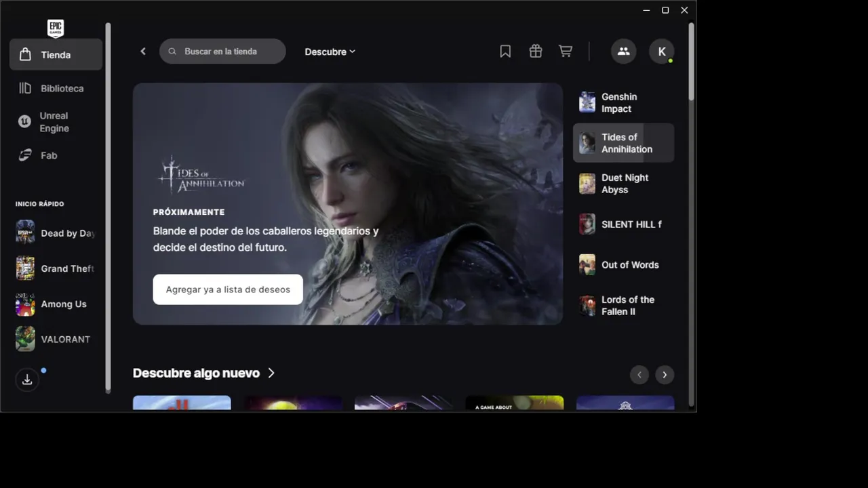Image resolution: width=868 pixels, height=488 pixels.
Task: Open the K profile avatar menu
Action: (x=662, y=52)
